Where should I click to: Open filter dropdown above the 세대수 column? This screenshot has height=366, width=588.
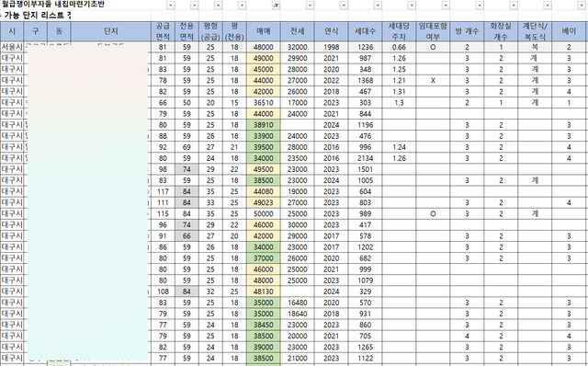378,6
